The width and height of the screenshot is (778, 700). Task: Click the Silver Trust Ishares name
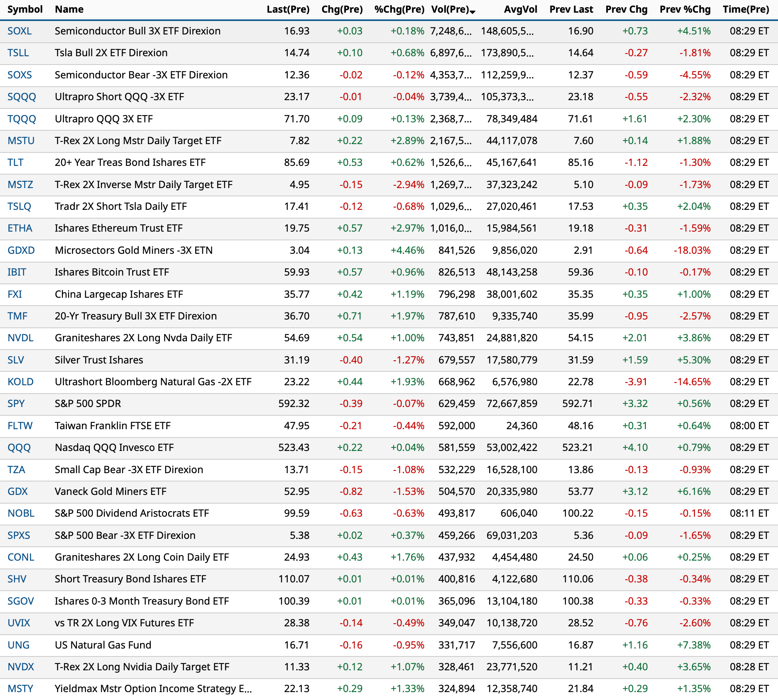pos(99,360)
